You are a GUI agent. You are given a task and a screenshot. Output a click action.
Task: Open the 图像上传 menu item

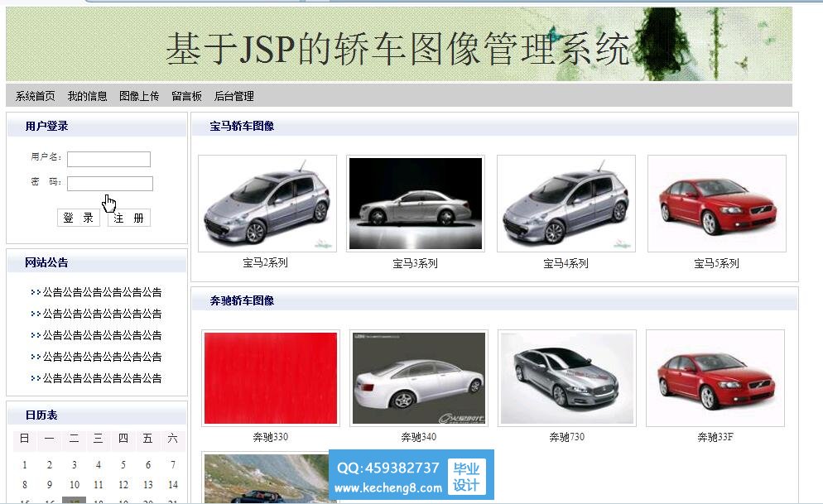(x=139, y=96)
